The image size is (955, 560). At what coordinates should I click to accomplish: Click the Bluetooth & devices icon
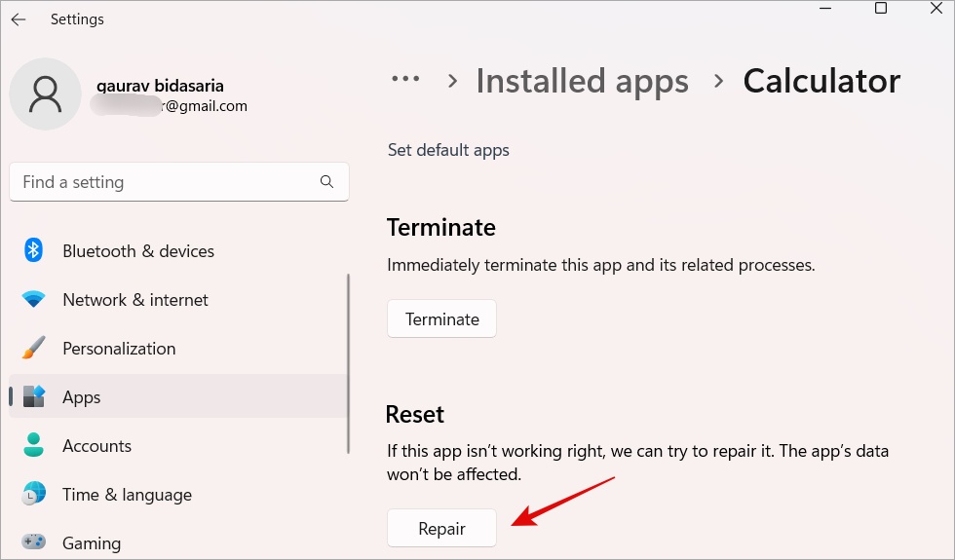click(x=34, y=251)
